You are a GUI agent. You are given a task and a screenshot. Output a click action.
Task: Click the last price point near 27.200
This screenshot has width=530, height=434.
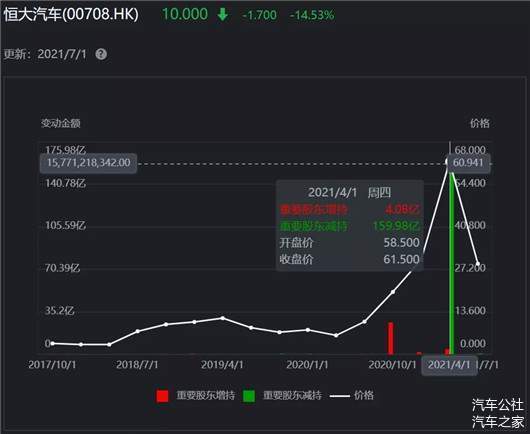(478, 264)
